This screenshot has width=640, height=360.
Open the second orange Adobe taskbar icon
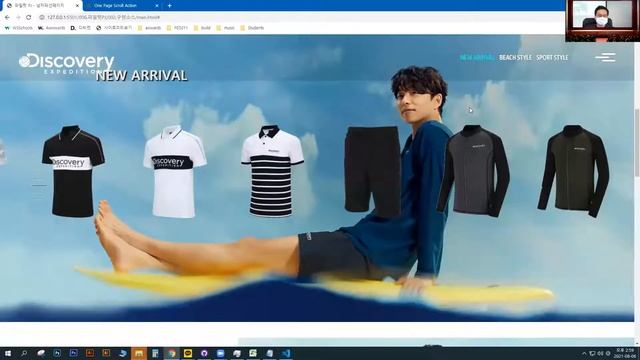tap(106, 353)
